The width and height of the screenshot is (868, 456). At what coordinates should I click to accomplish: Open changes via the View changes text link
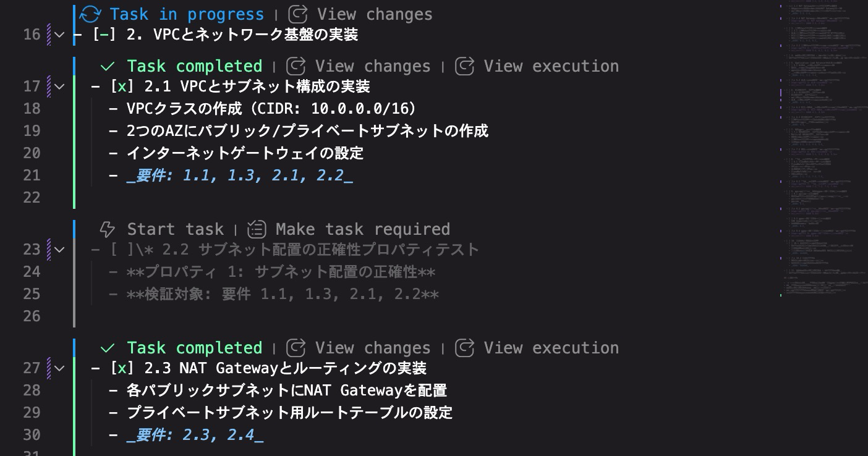[x=375, y=14]
